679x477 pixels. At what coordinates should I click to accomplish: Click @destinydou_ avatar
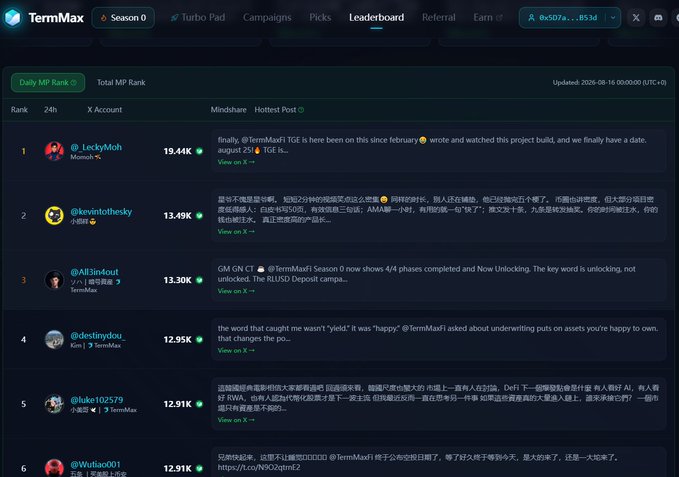tap(54, 339)
